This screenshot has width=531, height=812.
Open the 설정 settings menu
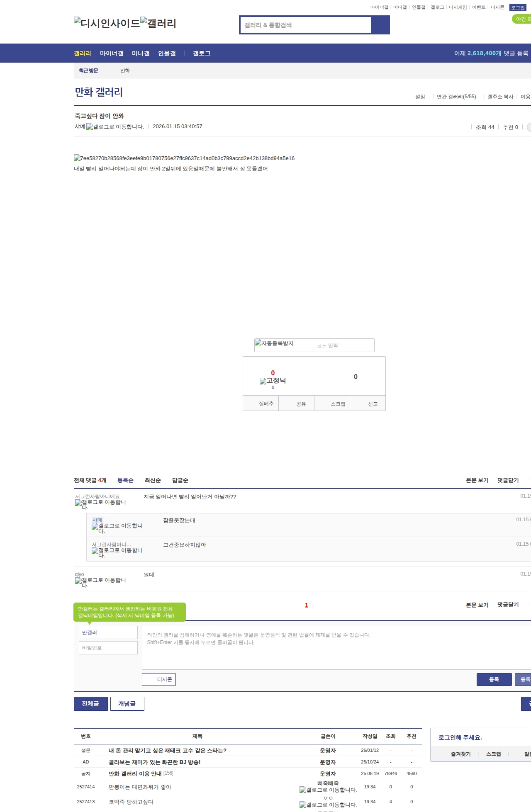pyautogui.click(x=420, y=97)
